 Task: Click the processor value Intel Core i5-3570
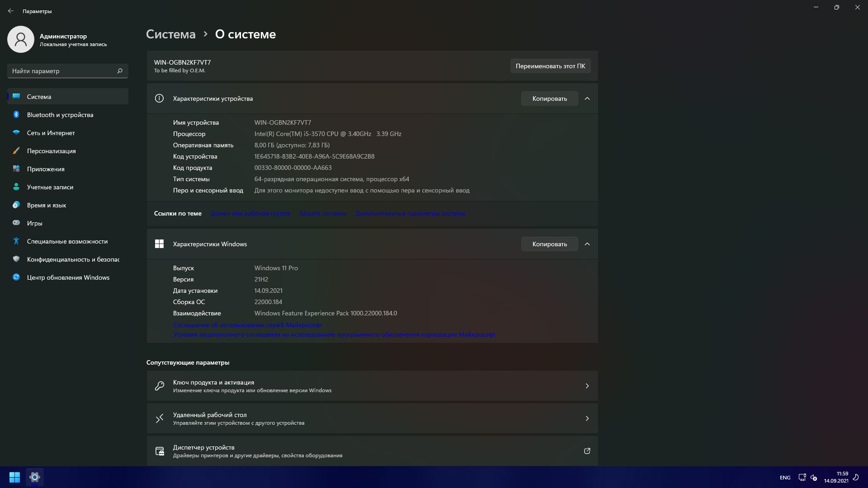[328, 134]
